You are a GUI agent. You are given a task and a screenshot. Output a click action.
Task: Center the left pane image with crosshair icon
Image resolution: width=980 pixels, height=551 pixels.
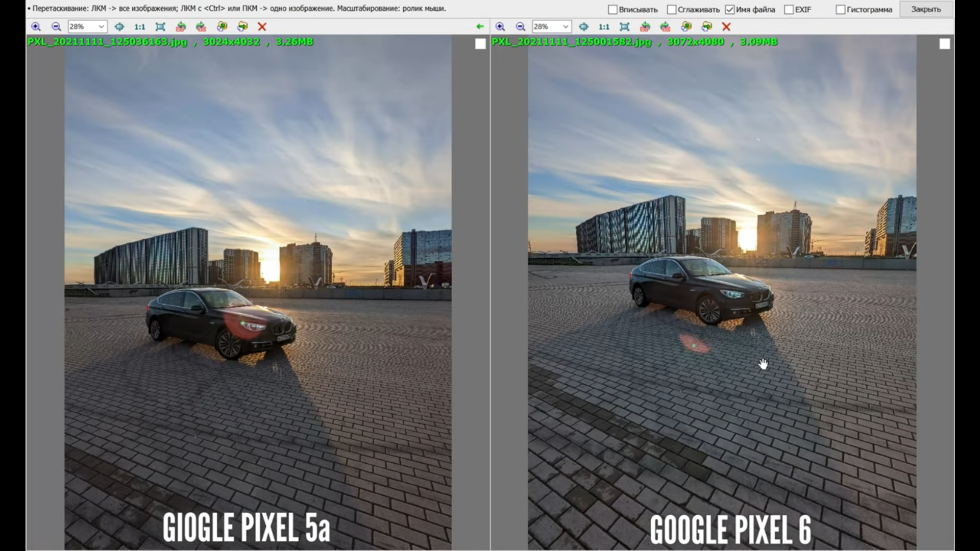119,27
